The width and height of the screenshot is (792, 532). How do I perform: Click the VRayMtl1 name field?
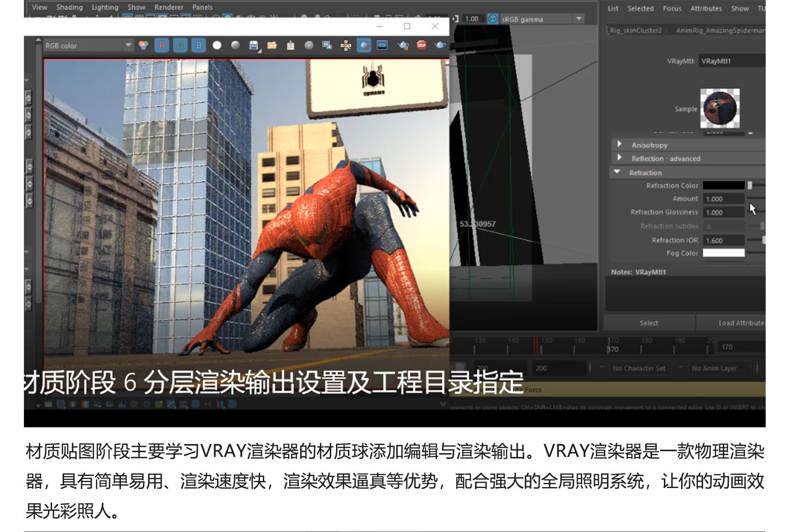[732, 61]
